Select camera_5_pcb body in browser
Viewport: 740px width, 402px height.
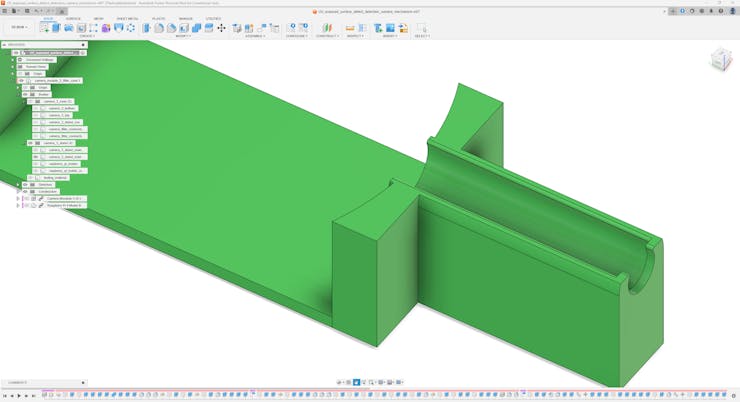coord(58,115)
